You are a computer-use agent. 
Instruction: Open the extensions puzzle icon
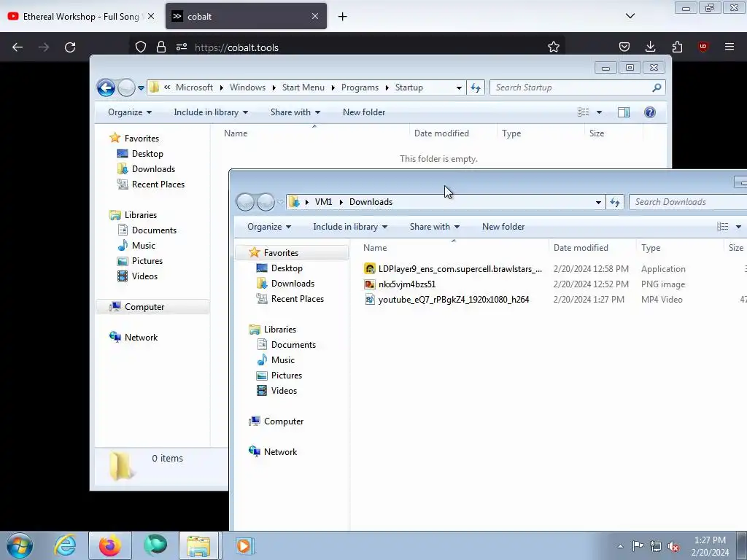pos(677,47)
